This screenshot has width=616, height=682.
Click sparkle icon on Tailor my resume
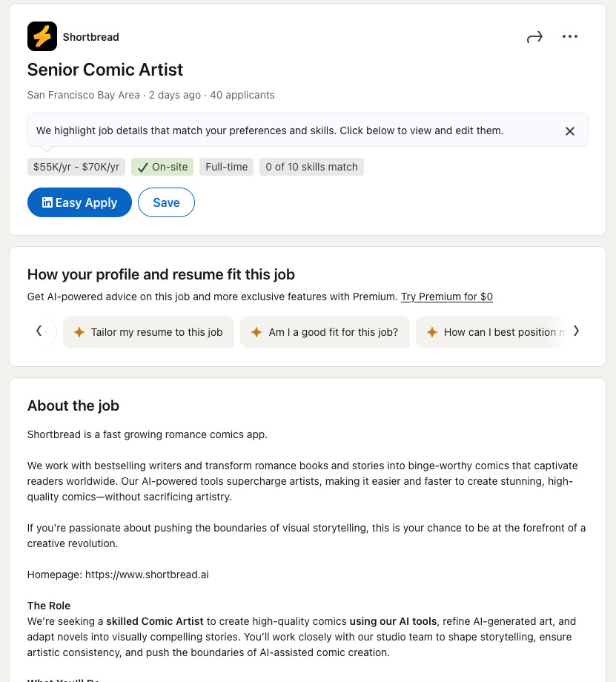[79, 332]
